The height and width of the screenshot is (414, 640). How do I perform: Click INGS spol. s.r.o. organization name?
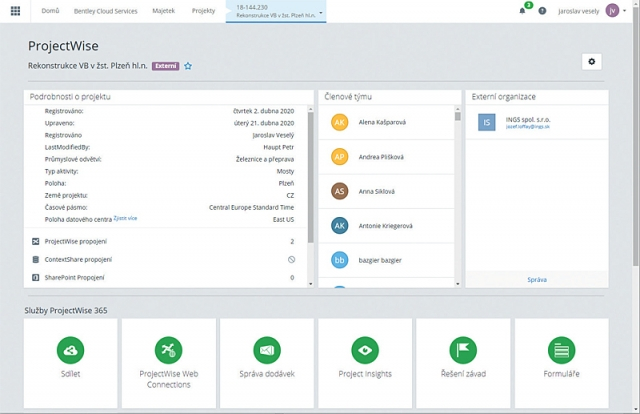tap(528, 120)
